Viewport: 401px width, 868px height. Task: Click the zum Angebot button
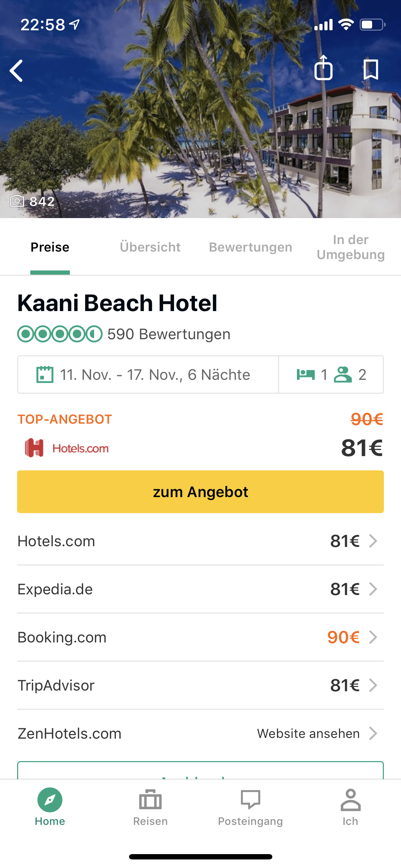(x=200, y=492)
